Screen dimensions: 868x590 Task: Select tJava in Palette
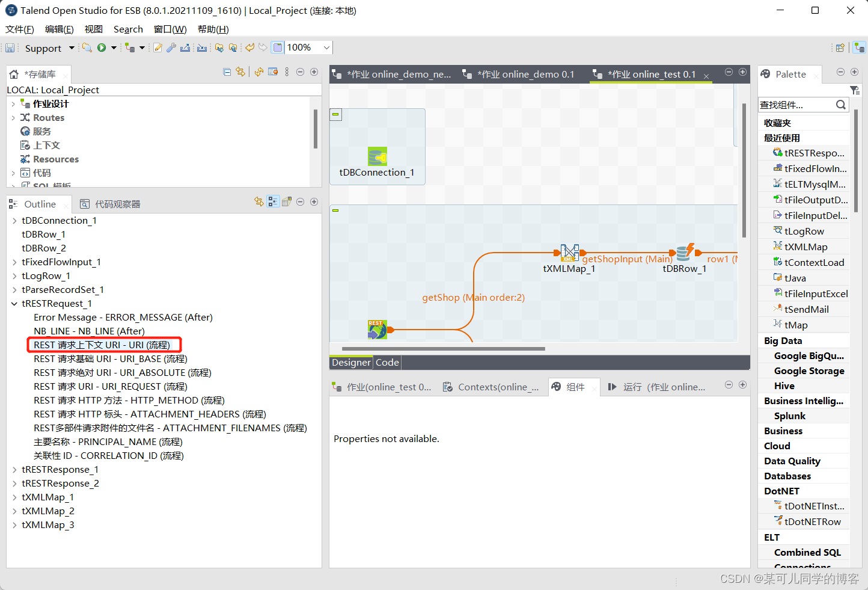click(795, 278)
